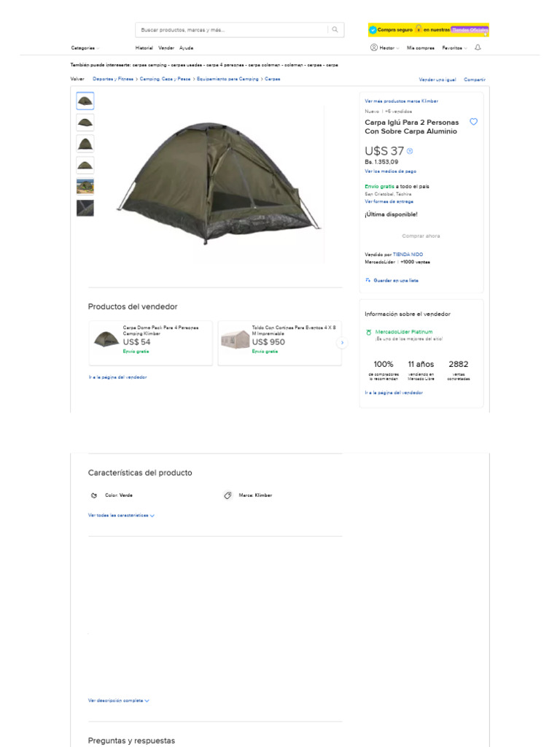Viewport: 560px width, 747px height.
Task: Click the search magnifier icon
Action: tap(335, 30)
